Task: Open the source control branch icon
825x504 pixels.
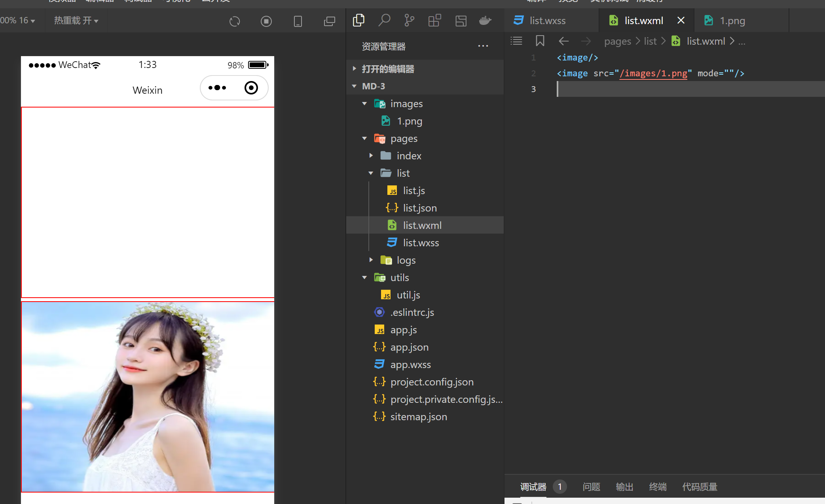Action: pos(409,20)
